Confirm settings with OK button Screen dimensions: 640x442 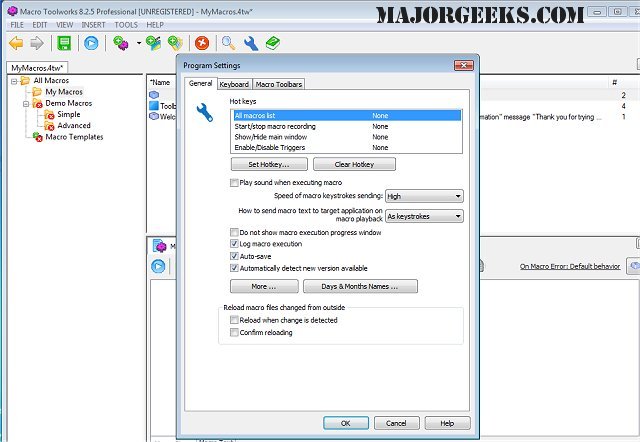pos(346,423)
